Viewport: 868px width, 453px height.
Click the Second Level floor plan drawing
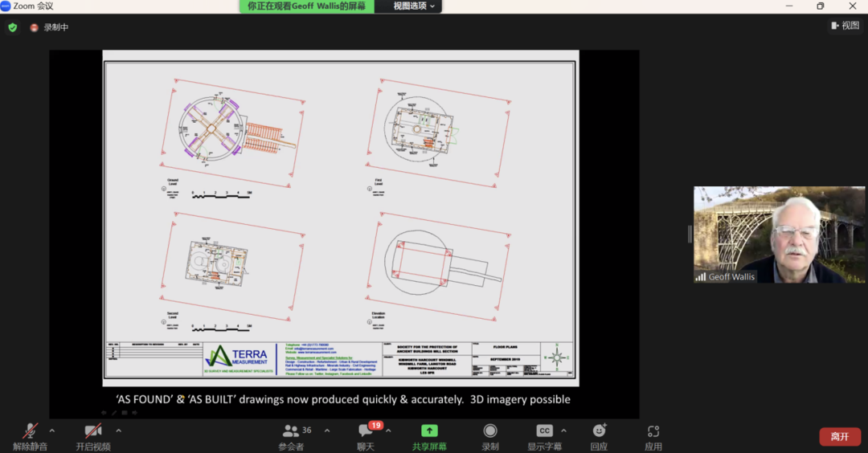(232, 267)
